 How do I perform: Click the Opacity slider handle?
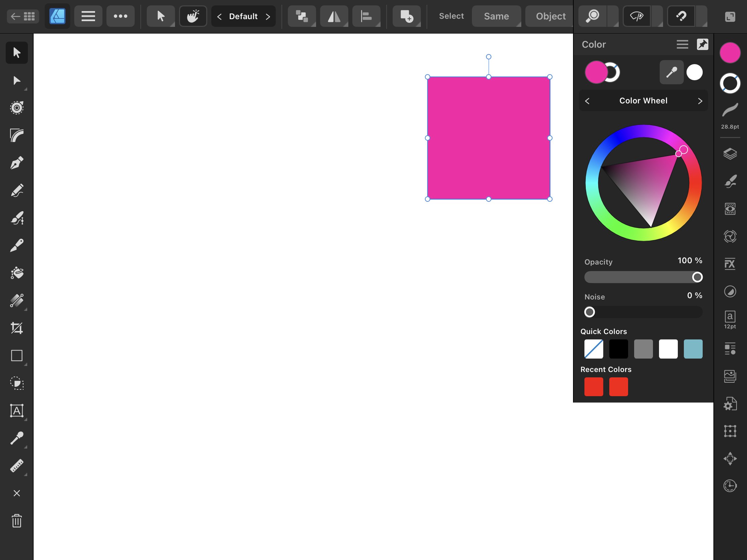(697, 277)
